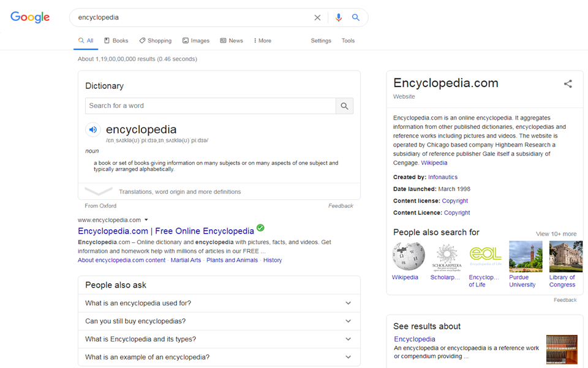Play pronunciation audio for encyclopedia
Viewport: 588px width, 368px height.
[x=92, y=129]
